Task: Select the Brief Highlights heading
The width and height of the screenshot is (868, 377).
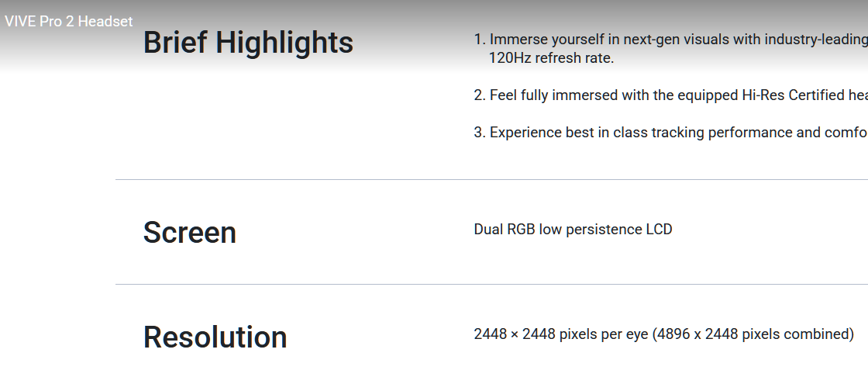Action: click(248, 43)
